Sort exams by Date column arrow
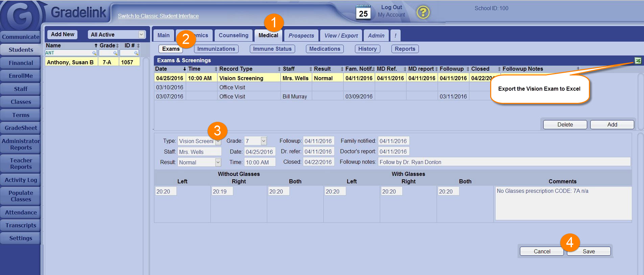This screenshot has width=644, height=275. click(185, 69)
